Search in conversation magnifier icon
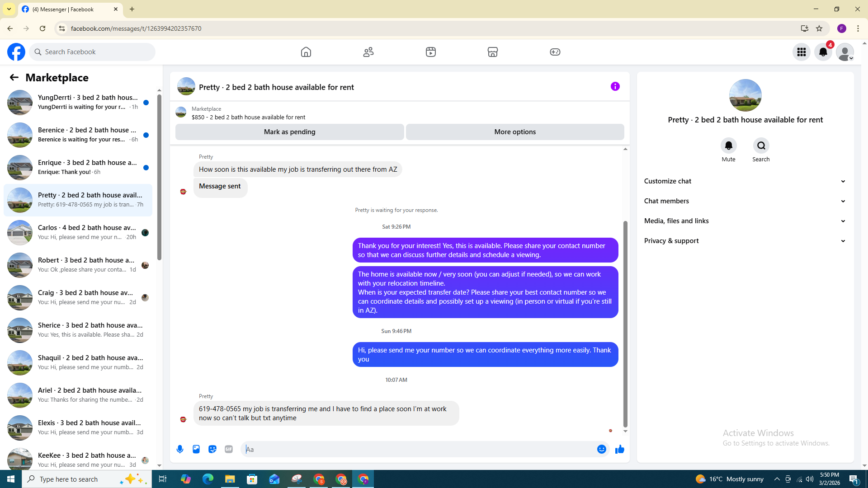 click(x=761, y=145)
